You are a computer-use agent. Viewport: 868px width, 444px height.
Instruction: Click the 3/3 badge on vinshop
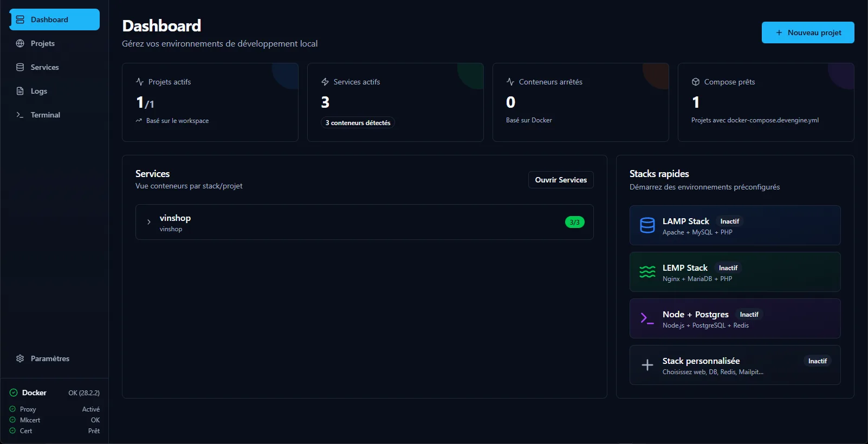pyautogui.click(x=575, y=222)
